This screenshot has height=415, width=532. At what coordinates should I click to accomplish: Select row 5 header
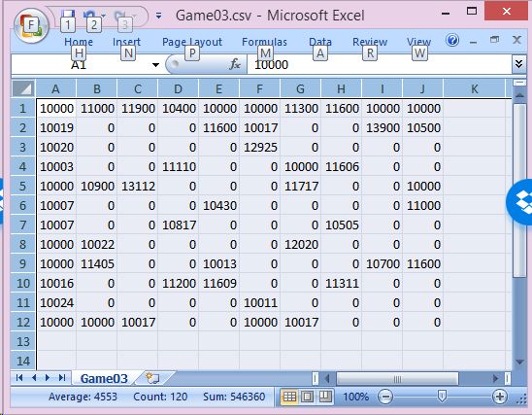click(x=22, y=186)
